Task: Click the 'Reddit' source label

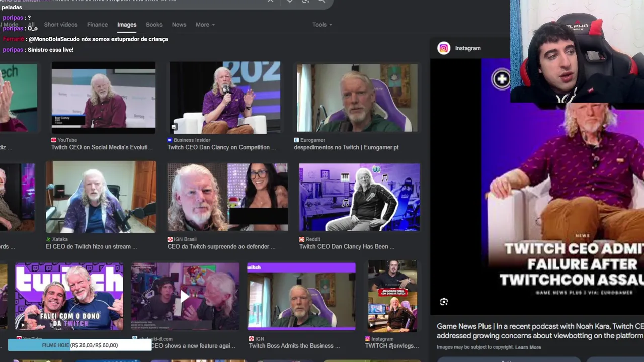Action: (x=313, y=239)
